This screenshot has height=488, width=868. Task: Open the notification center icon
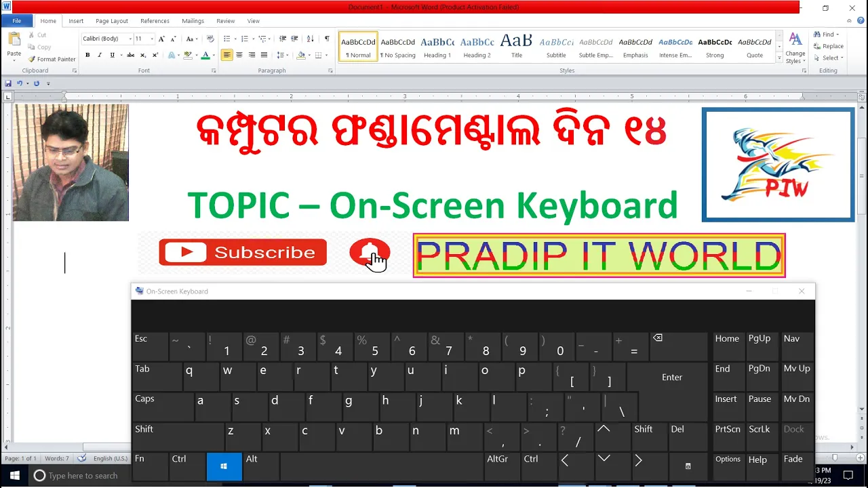848,475
